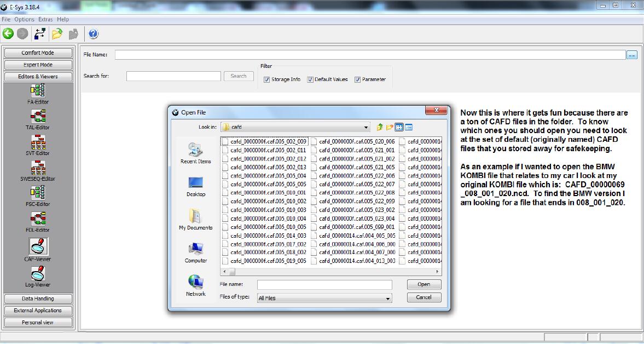Open the FA-Editor
644x344 pixels.
(38, 94)
